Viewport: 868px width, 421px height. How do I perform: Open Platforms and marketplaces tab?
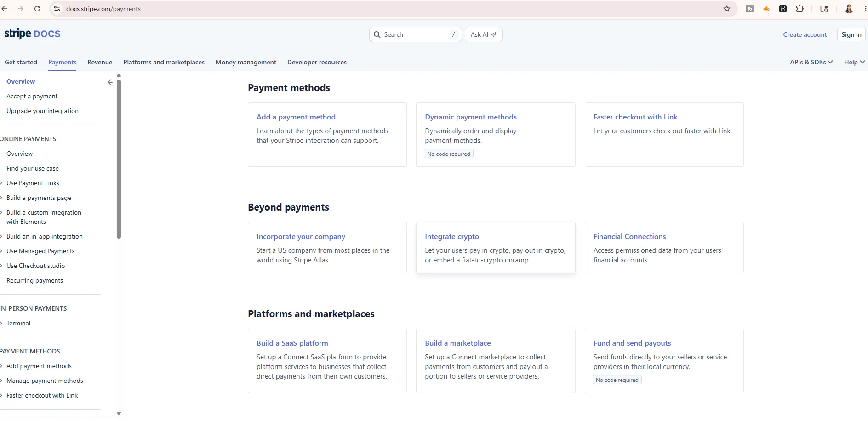point(164,62)
